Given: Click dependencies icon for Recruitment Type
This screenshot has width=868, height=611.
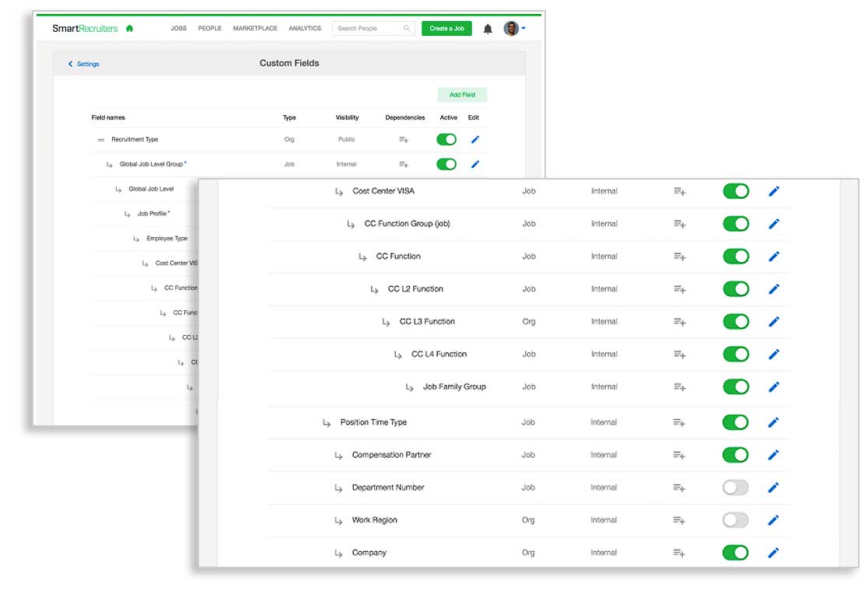Looking at the screenshot, I should [x=404, y=140].
